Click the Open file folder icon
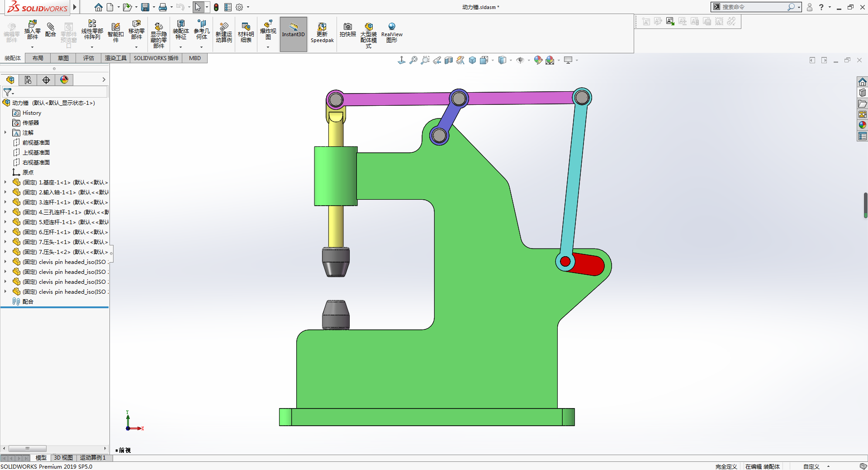The image size is (868, 470). pyautogui.click(x=127, y=7)
